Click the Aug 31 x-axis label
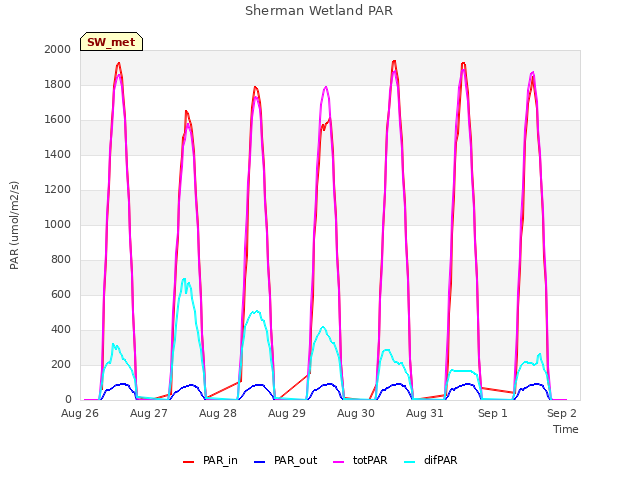The width and height of the screenshot is (640, 480). pyautogui.click(x=425, y=413)
